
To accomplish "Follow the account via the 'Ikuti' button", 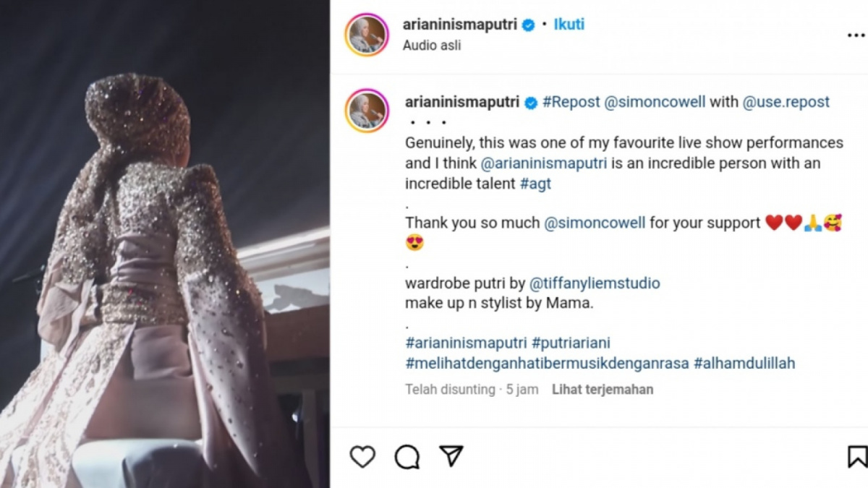I will (x=569, y=24).
